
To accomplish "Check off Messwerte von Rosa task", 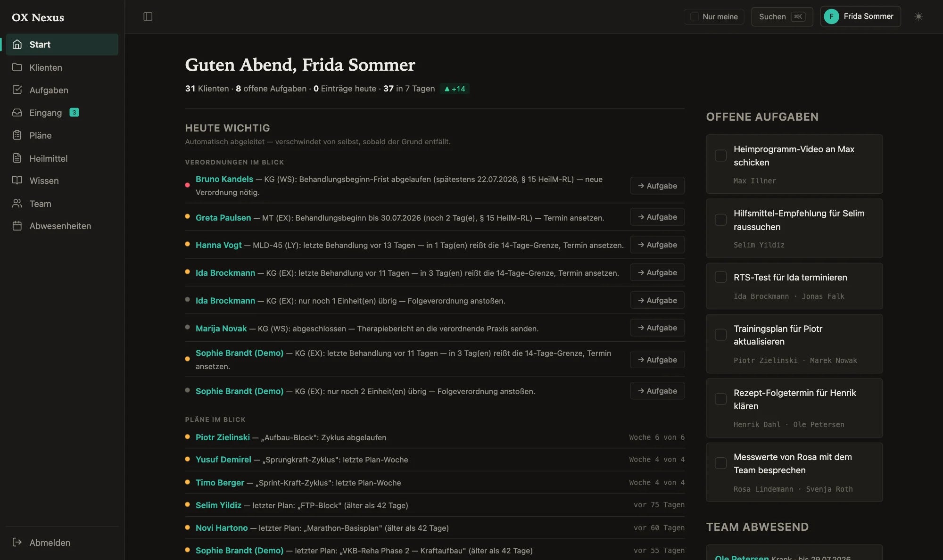I will (720, 463).
